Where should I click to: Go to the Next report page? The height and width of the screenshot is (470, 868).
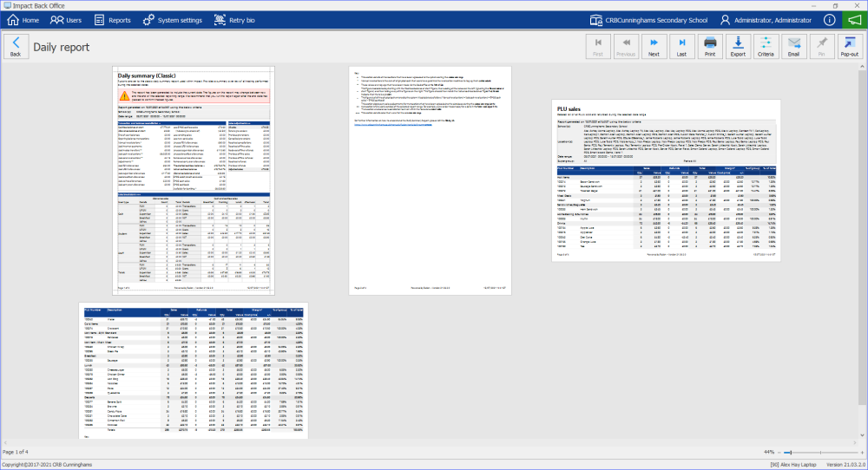point(654,47)
